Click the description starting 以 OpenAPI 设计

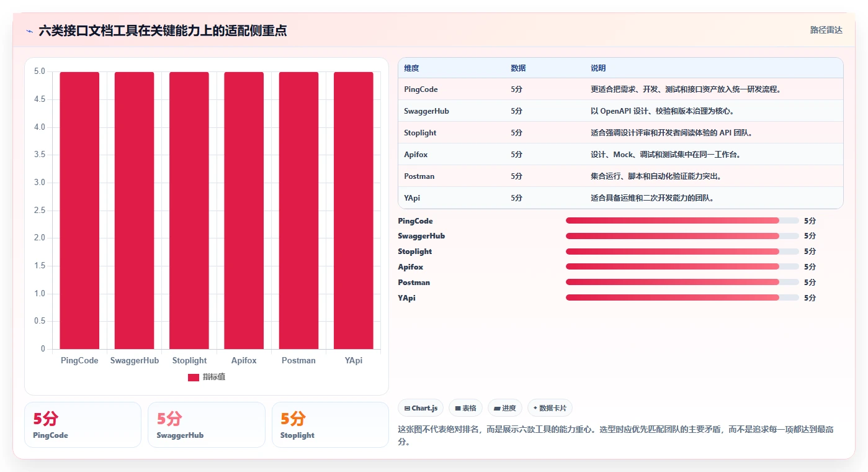[x=664, y=111]
